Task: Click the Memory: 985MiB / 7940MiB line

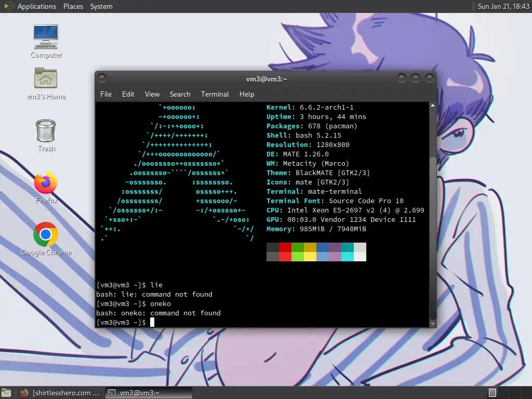Action: [x=316, y=229]
